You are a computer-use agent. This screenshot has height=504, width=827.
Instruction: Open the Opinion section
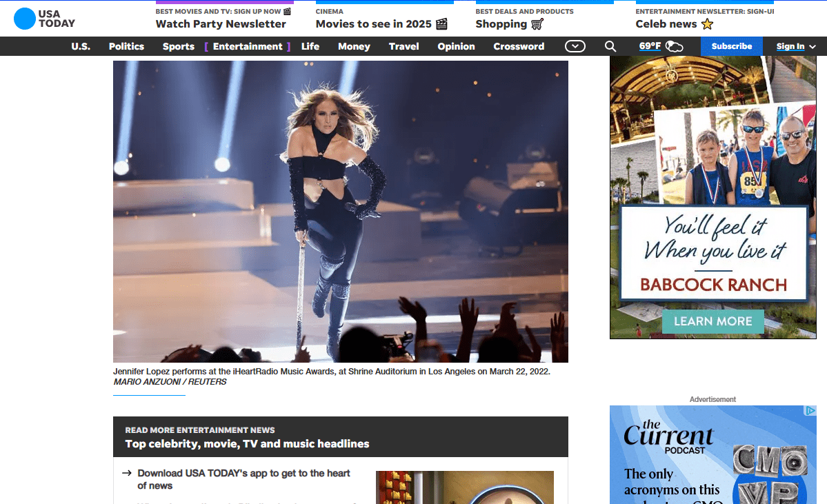[456, 46]
